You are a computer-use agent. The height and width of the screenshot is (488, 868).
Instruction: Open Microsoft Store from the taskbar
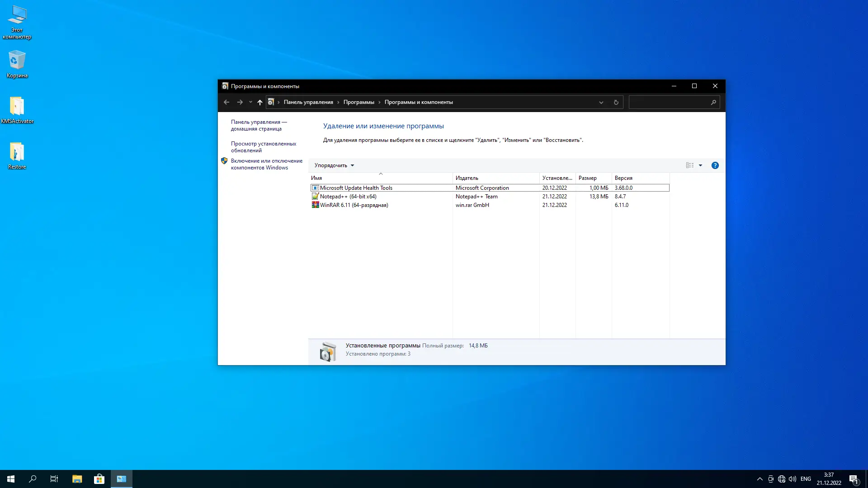coord(99,479)
